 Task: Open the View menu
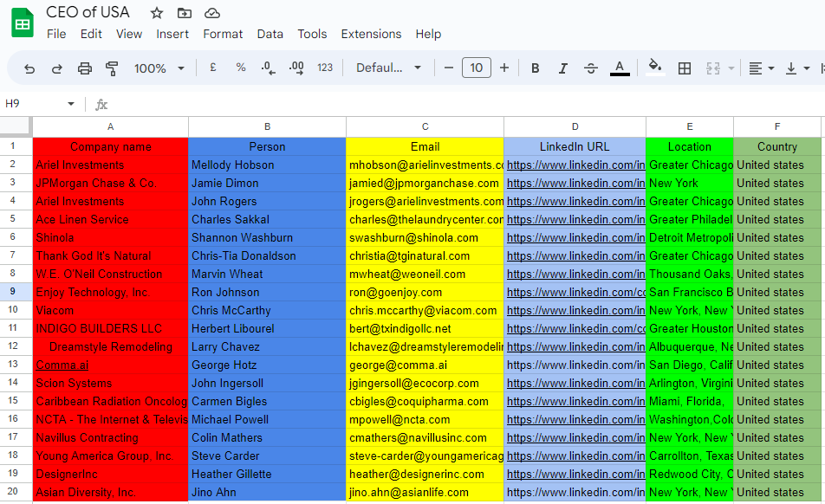129,34
